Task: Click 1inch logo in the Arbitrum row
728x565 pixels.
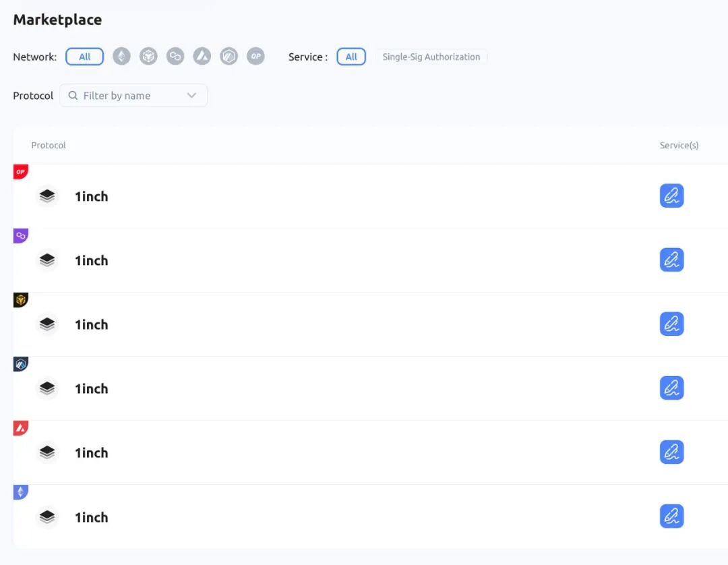Action: [47, 388]
